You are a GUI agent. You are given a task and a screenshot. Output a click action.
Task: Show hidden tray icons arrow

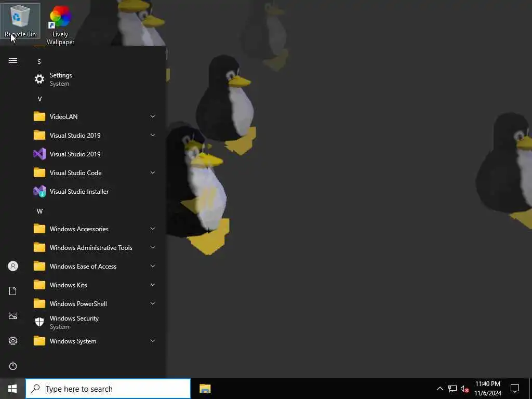click(x=440, y=389)
